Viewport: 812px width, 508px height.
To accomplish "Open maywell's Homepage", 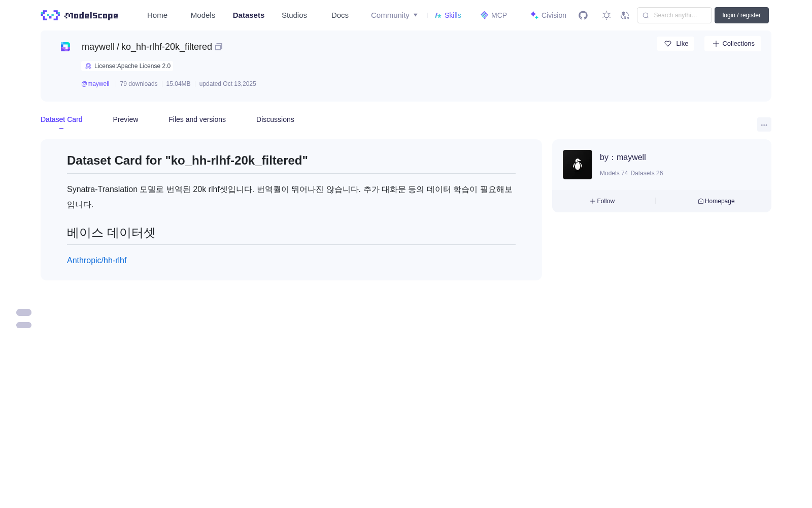I will [716, 201].
